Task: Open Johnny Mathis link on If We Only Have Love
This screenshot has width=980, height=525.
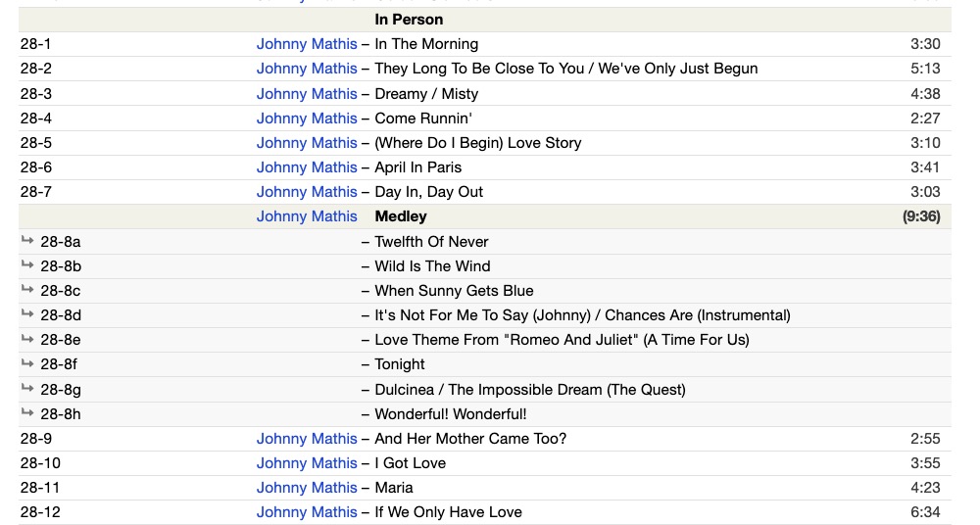Action: [306, 512]
